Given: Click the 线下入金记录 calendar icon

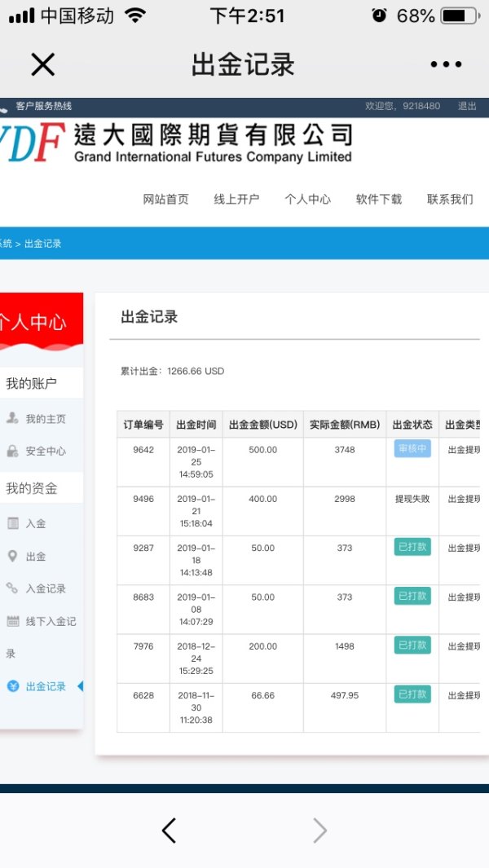Looking at the screenshot, I should 12,621.
